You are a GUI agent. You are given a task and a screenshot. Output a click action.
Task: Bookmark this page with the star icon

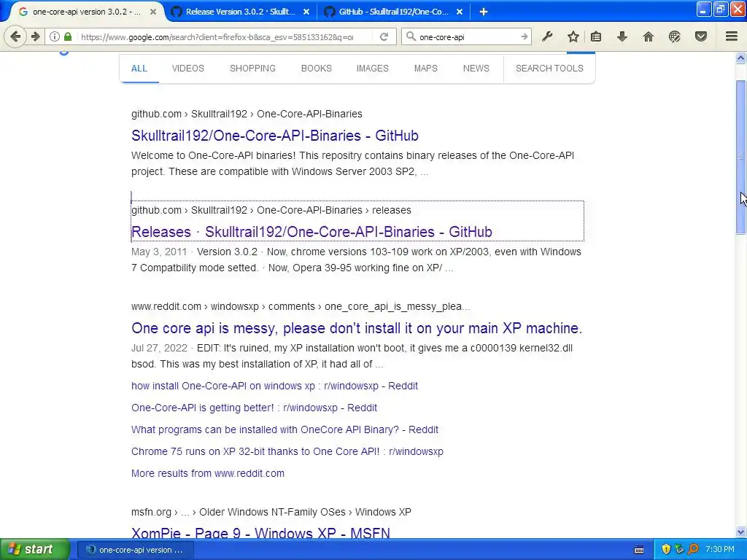pyautogui.click(x=573, y=36)
